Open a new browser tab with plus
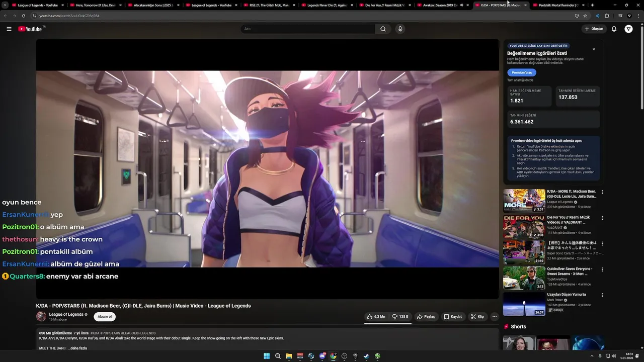644x362 pixels. pyautogui.click(x=592, y=5)
